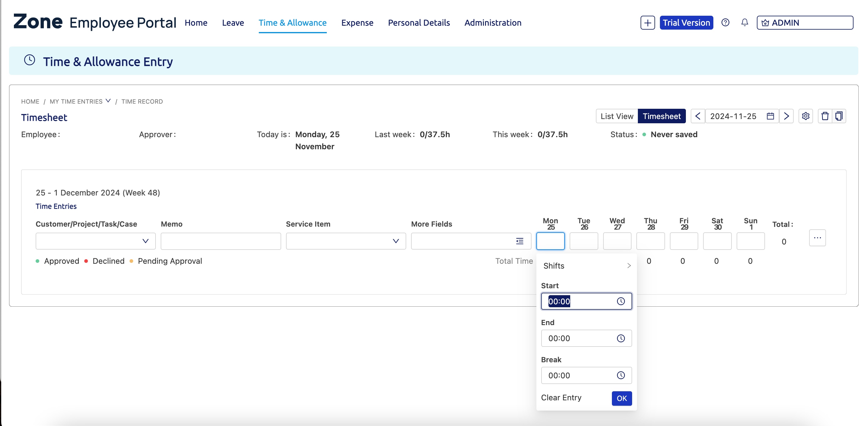Open the Expense menu
The height and width of the screenshot is (426, 868).
tap(357, 23)
